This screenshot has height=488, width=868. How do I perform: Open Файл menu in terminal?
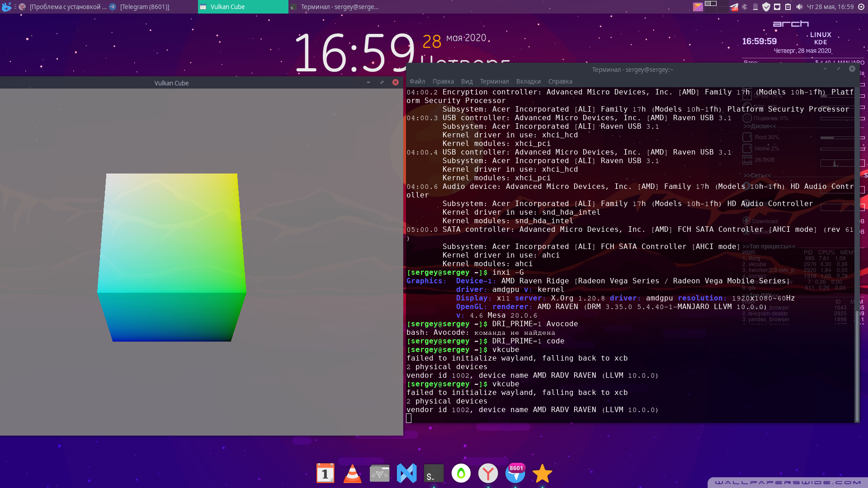(x=417, y=81)
